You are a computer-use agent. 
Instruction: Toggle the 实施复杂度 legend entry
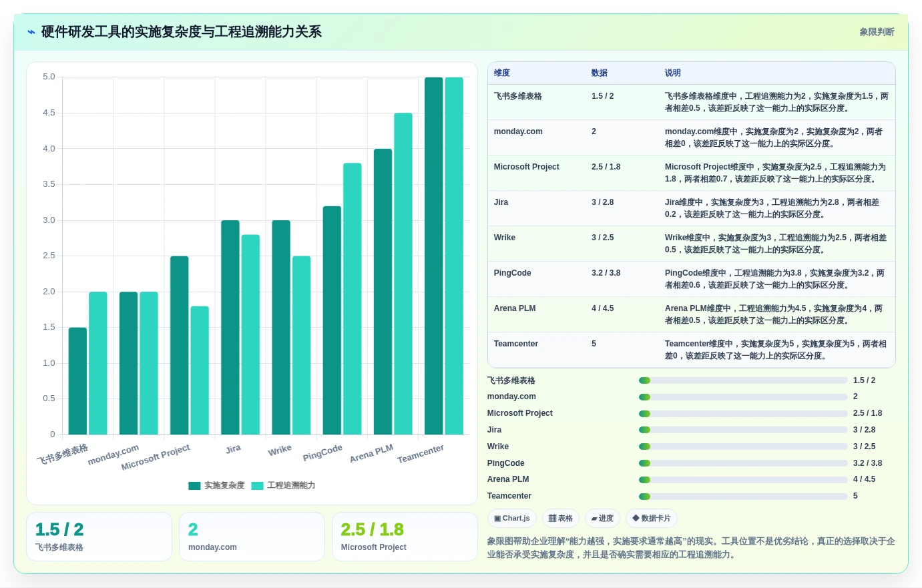(x=216, y=485)
